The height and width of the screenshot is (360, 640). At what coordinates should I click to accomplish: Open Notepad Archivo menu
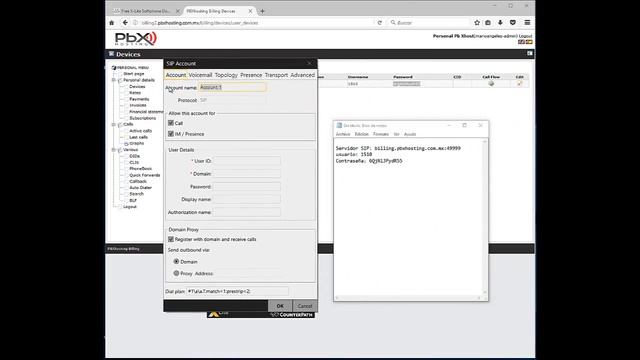pos(343,134)
